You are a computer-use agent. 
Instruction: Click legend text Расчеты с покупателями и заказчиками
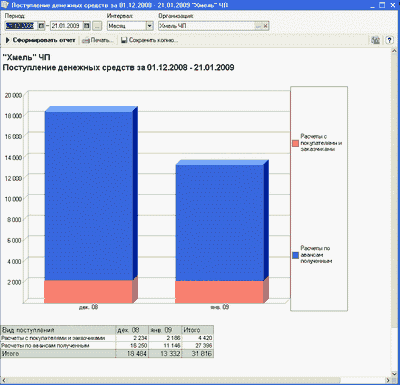(x=321, y=143)
